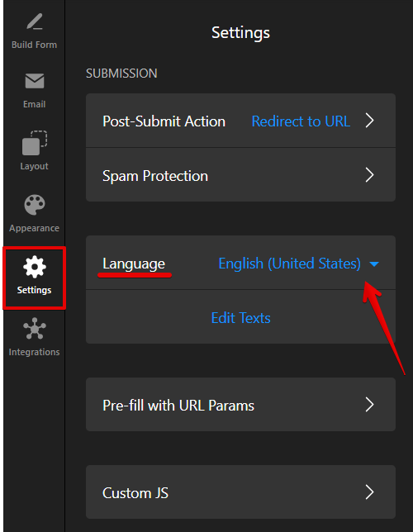Open the Layout overlapping-squares icon

coord(34,142)
